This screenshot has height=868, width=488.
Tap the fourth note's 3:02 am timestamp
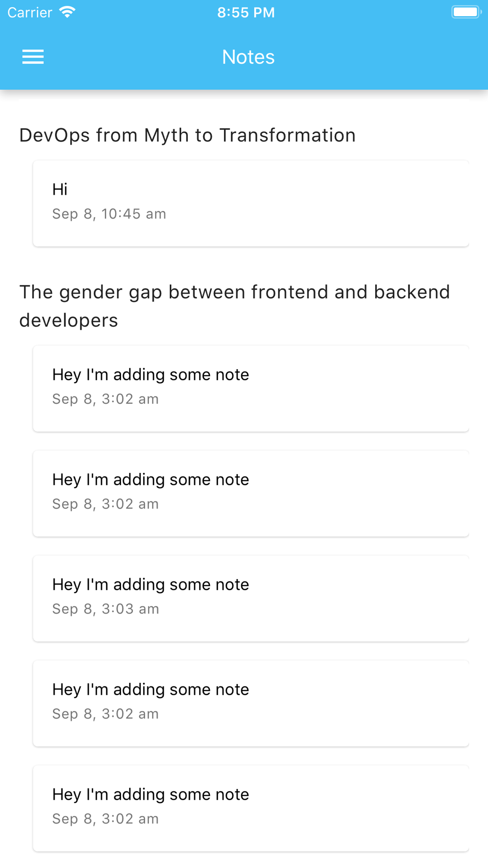tap(105, 714)
